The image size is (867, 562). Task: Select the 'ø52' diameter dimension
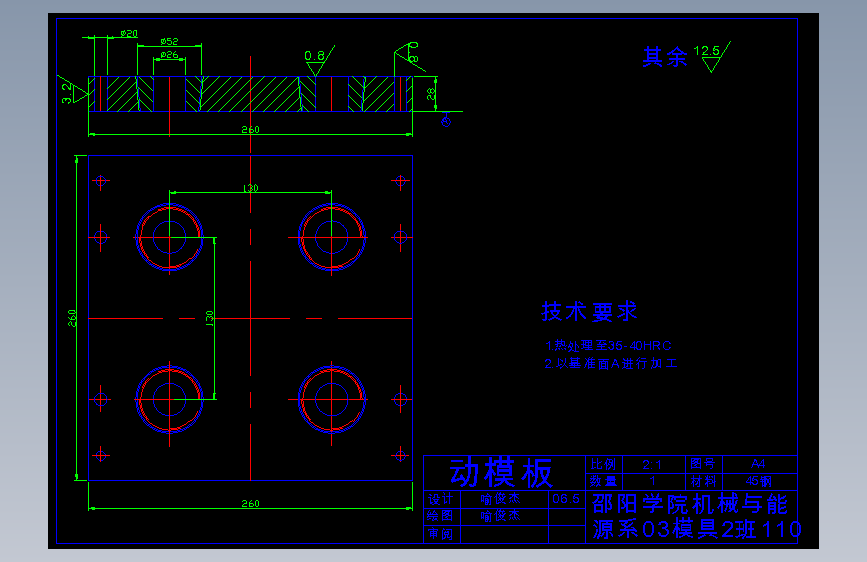coord(169,41)
